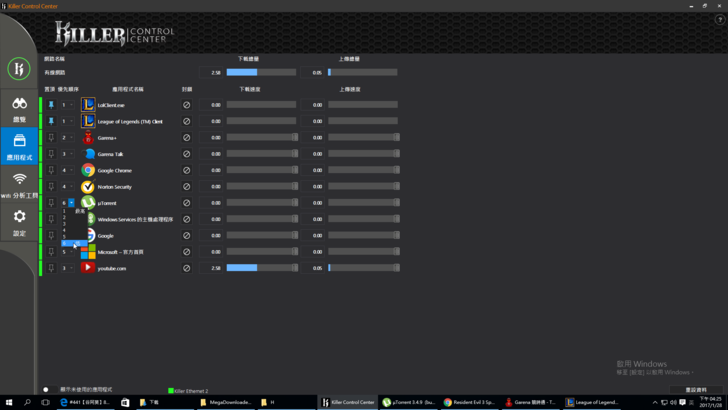This screenshot has height=410, width=728.
Task: Open priority dropdown for Garena Talk
Action: pos(71,154)
